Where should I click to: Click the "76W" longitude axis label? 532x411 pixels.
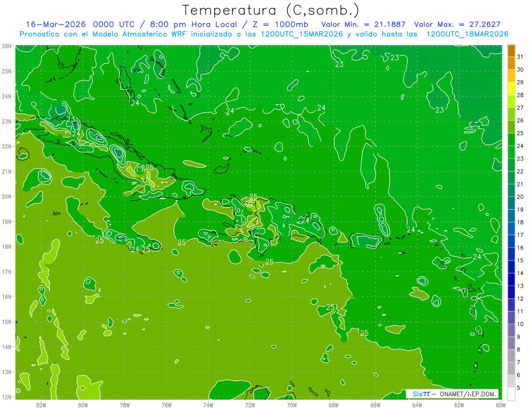pos(167,404)
